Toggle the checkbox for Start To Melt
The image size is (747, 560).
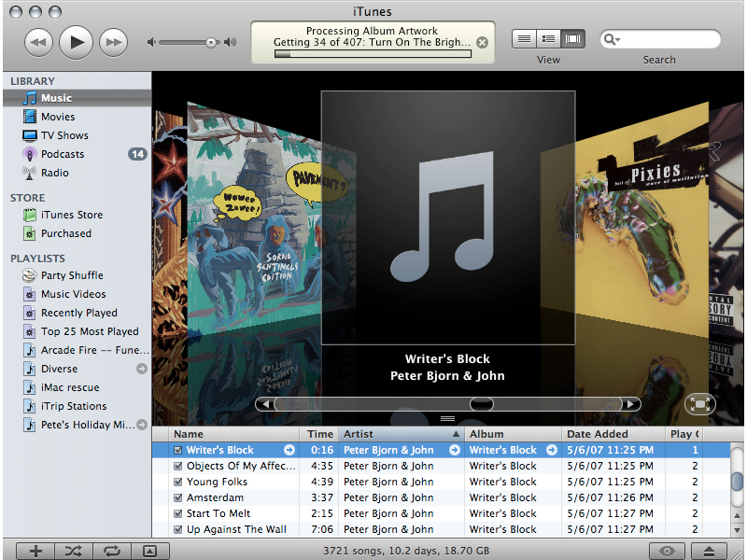coord(178,513)
